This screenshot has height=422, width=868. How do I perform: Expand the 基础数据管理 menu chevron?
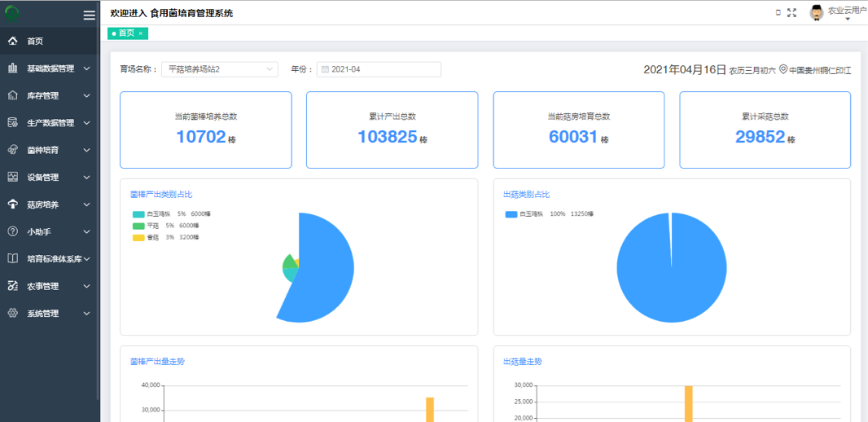coord(87,68)
